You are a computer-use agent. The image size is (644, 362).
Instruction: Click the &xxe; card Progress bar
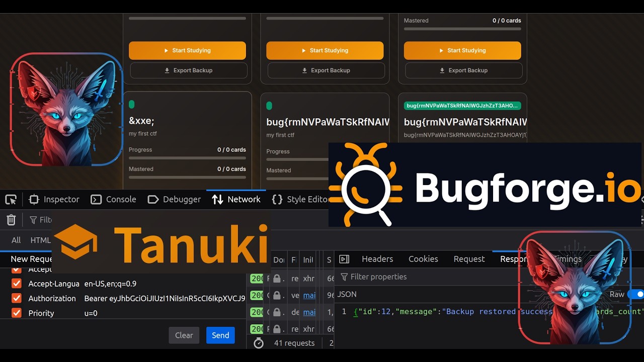point(187,158)
